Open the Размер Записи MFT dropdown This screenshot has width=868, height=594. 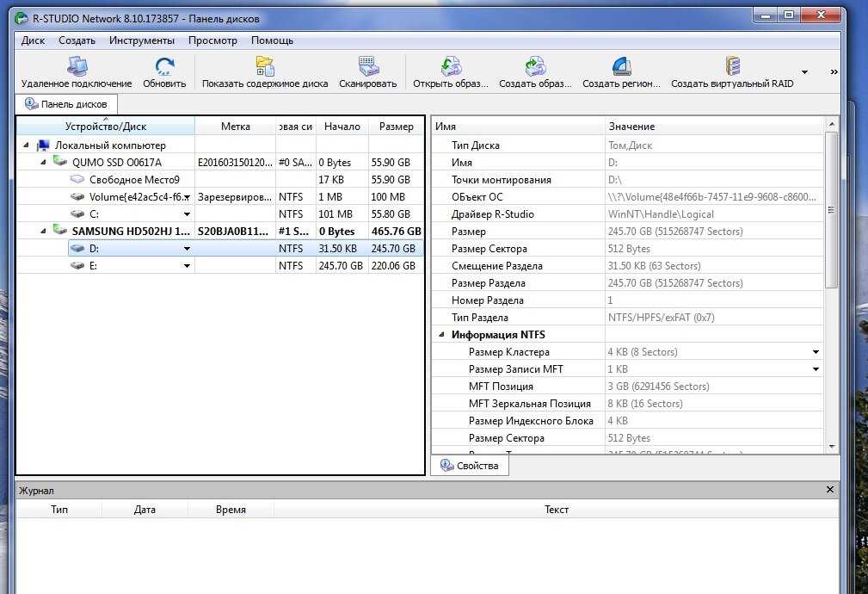[x=816, y=369]
